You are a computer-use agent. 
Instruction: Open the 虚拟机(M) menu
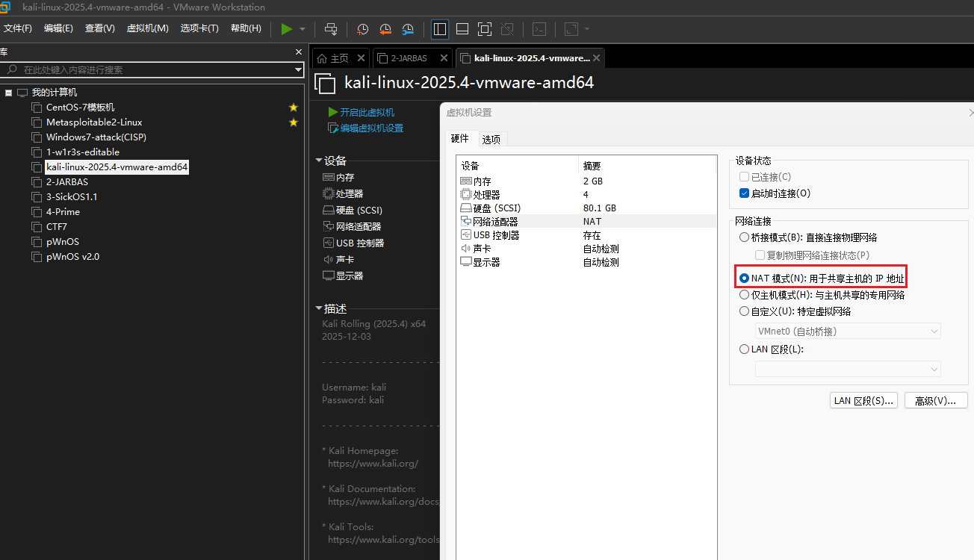(148, 28)
